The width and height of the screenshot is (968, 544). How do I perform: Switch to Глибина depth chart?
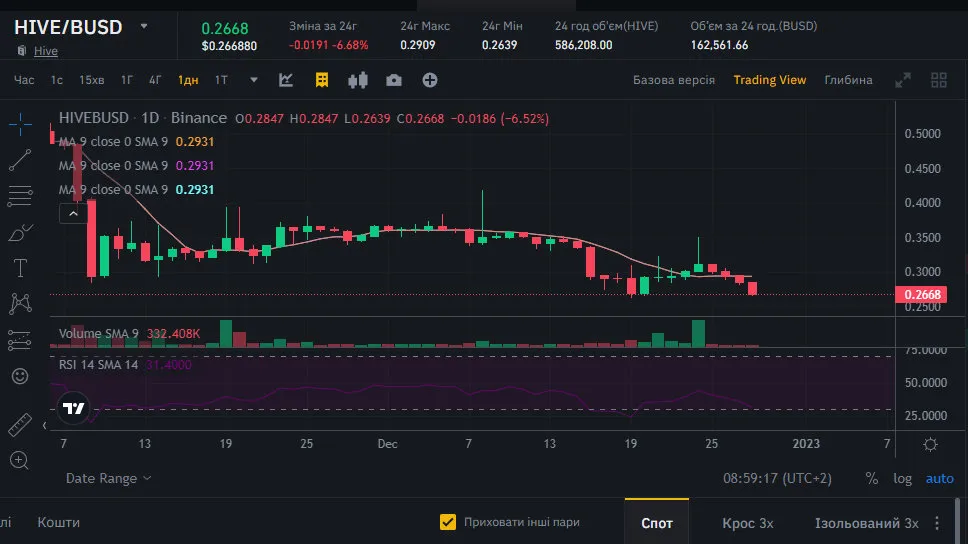coord(848,80)
